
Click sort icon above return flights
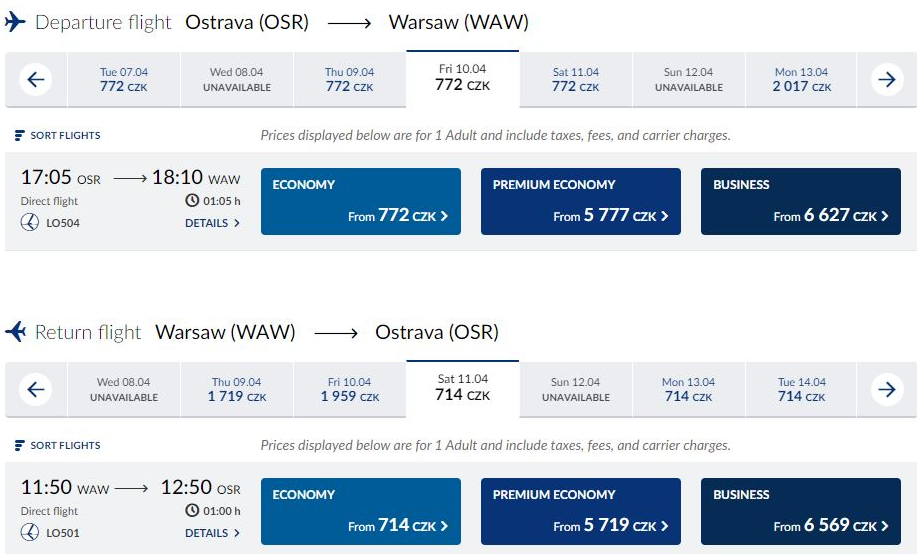tap(19, 446)
